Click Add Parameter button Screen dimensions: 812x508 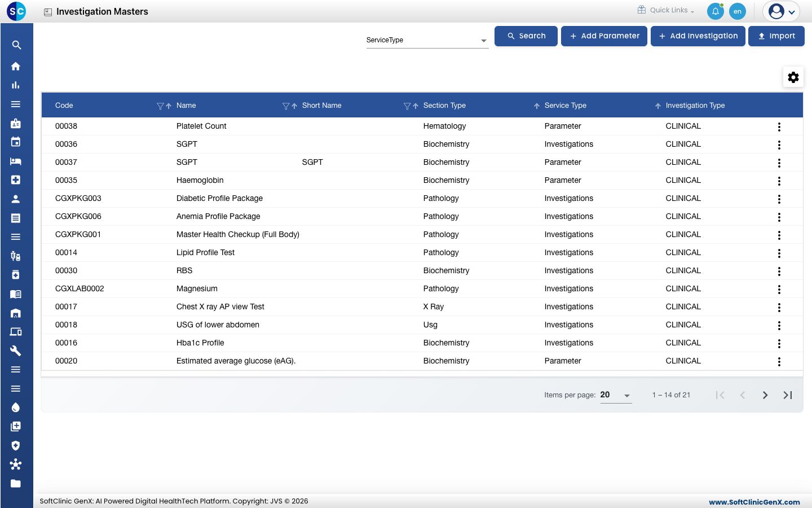click(x=604, y=36)
